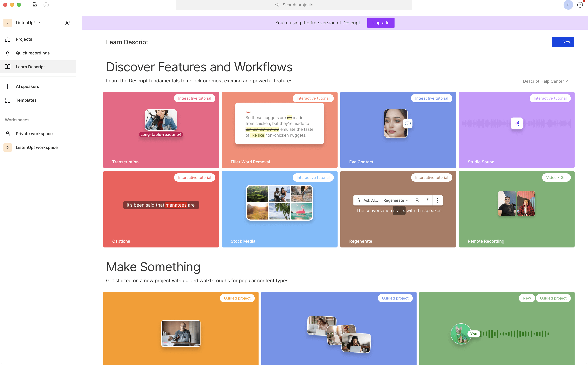Click into Search projects field
The height and width of the screenshot is (365, 588).
click(294, 5)
